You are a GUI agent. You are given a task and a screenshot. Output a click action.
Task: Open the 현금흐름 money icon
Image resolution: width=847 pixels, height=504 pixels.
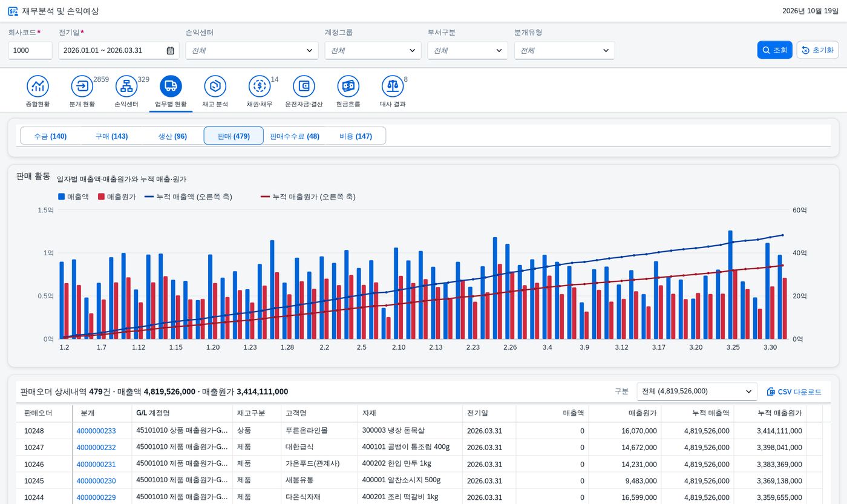pos(348,87)
